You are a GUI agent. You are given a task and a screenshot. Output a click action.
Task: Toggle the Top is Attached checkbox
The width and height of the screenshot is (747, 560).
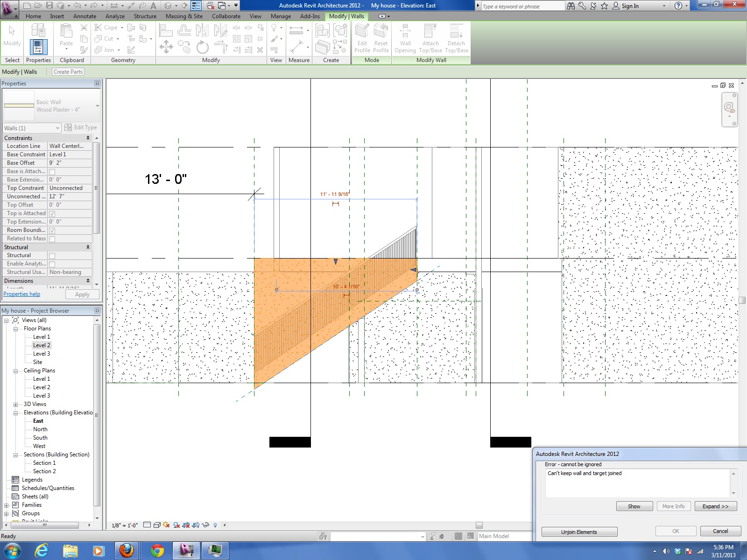[52, 214]
